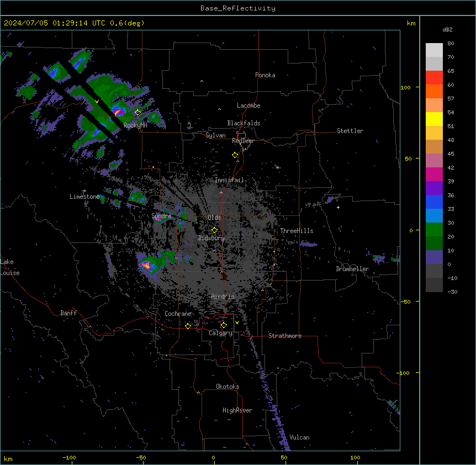Screen dimensions: 476x465
Task: Select the light blue 30–33 dBZ legend swatch
Action: (x=434, y=216)
